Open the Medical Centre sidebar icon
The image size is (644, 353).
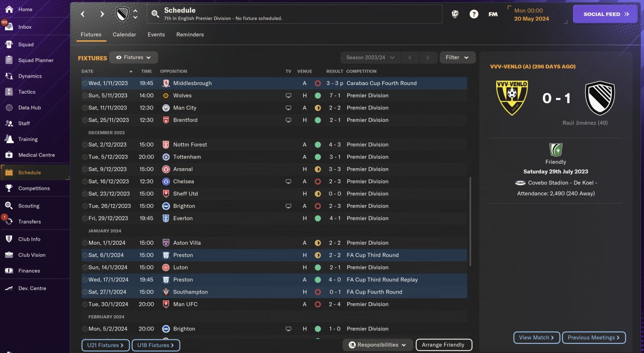[x=9, y=155]
